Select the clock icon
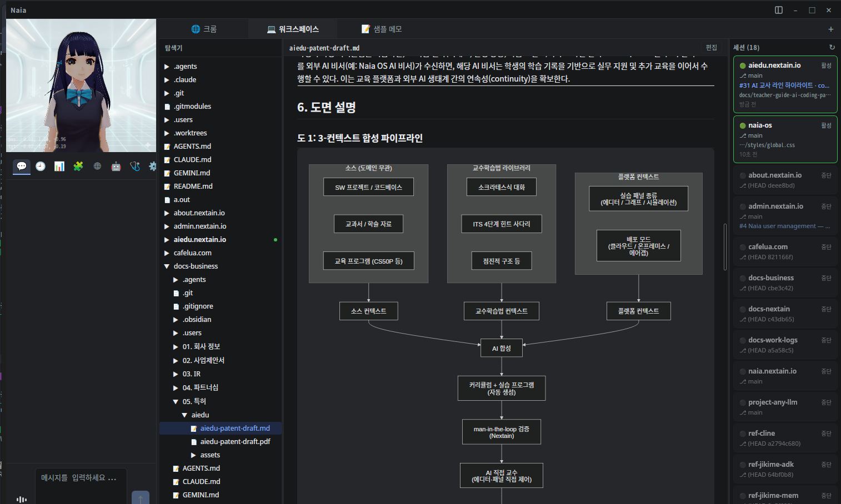 [x=40, y=166]
